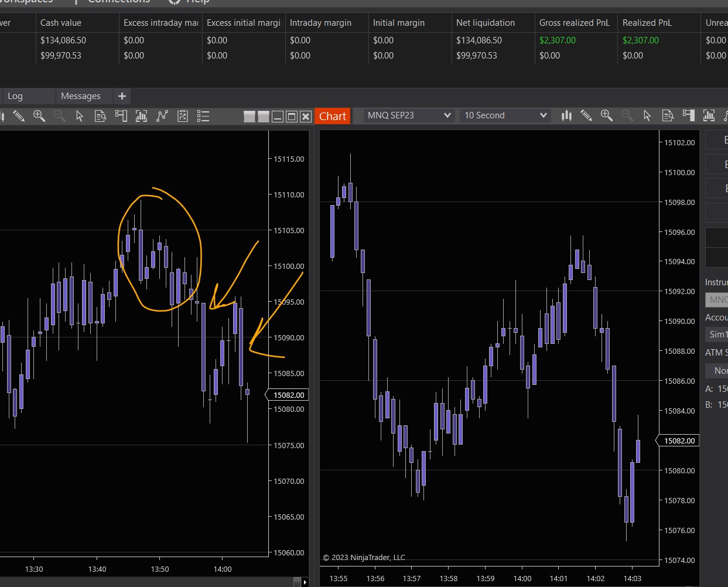Select cursor pointer tool on MNQ chart
This screenshot has height=587, width=728.
(x=647, y=115)
